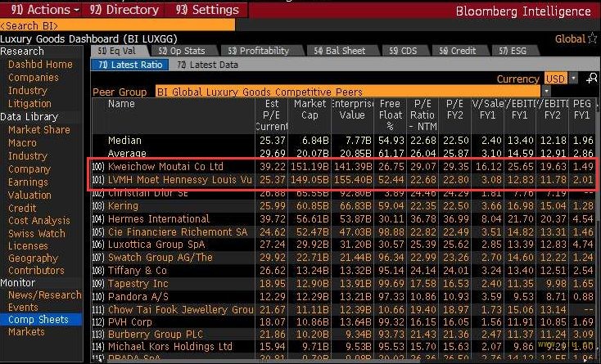Open the 92) Directory menu
Viewport: 601px width, 364px height.
[x=124, y=10]
